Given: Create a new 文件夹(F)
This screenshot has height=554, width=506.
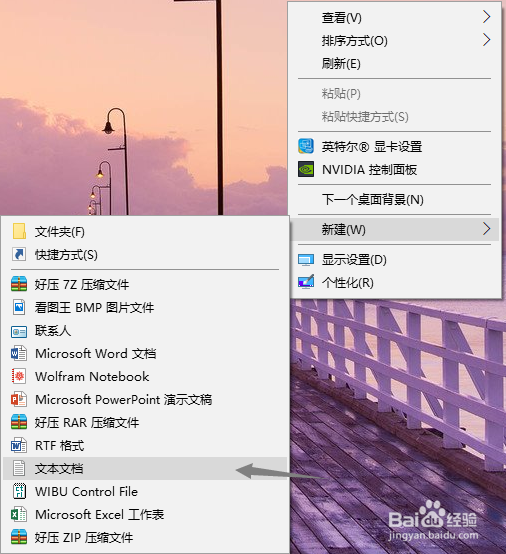Looking at the screenshot, I should (145, 231).
